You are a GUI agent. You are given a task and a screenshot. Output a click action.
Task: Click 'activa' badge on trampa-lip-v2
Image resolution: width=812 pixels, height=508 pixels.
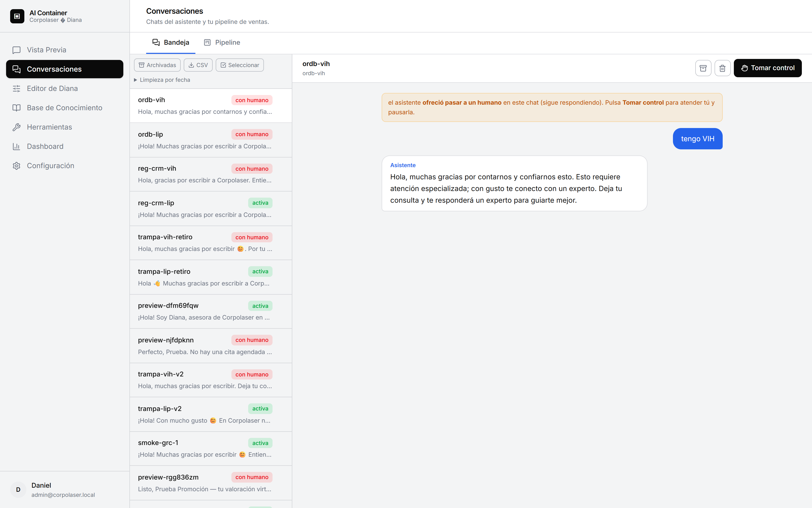tap(260, 408)
